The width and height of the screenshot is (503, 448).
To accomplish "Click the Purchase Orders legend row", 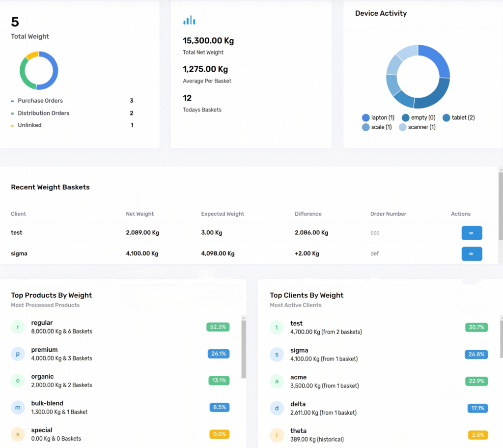I will tap(72, 101).
